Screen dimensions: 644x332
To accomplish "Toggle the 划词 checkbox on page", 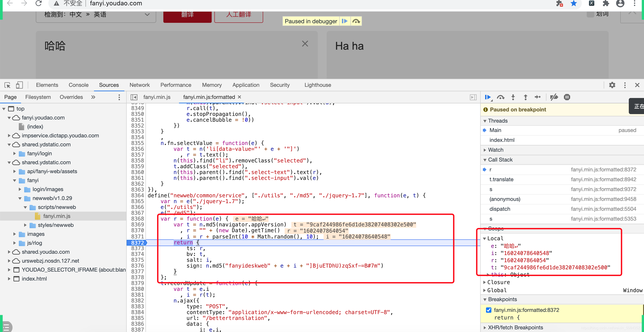I will pyautogui.click(x=591, y=14).
